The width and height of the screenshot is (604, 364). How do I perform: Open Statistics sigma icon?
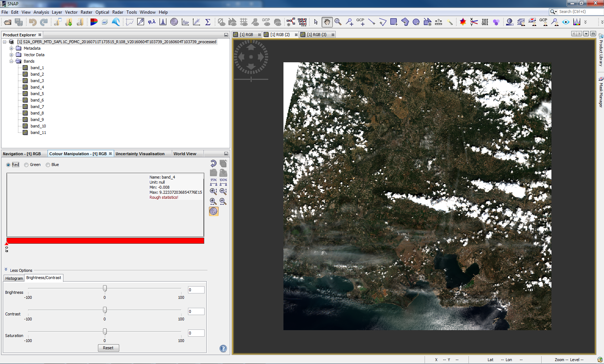[208, 22]
